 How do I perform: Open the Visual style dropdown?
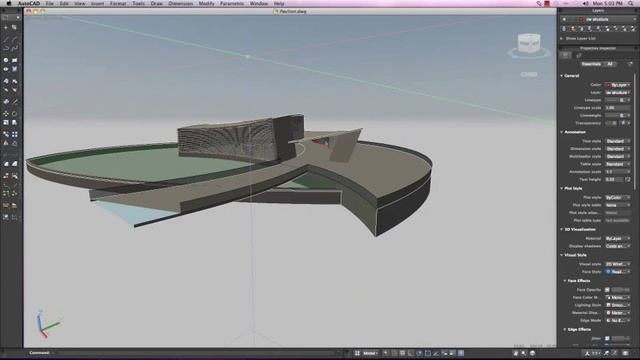click(618, 264)
